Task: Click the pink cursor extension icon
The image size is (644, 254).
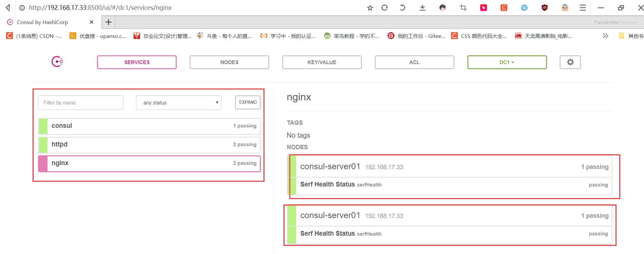Action: click(484, 7)
